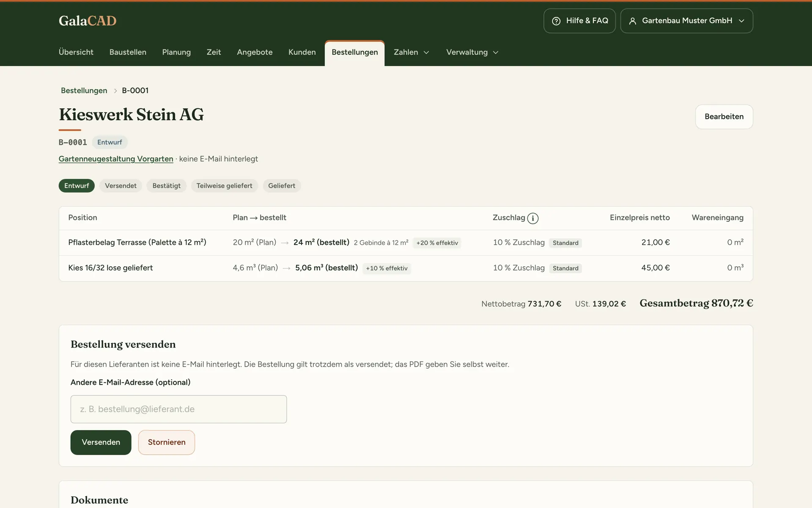Click the GalaCAD logo
The height and width of the screenshot is (508, 812).
[88, 20]
